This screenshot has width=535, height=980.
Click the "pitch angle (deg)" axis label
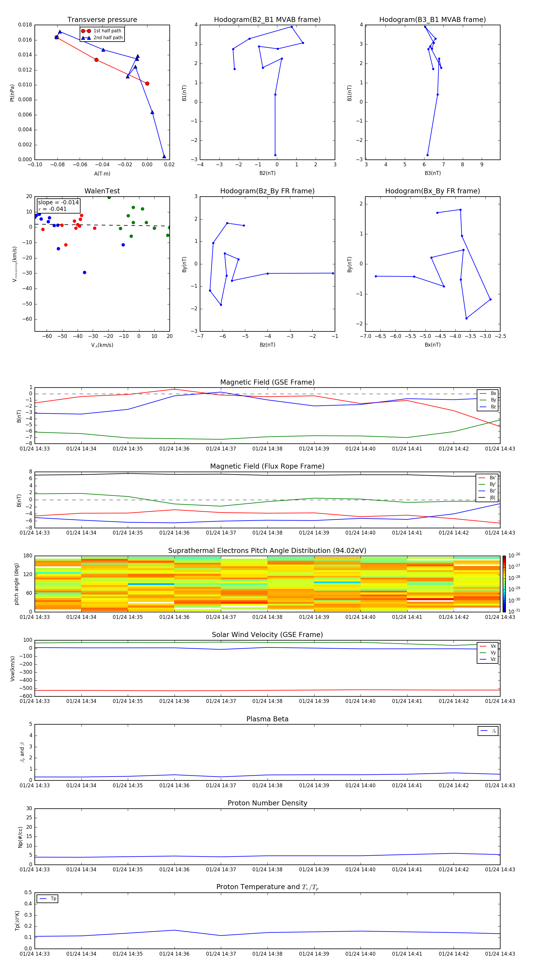click(17, 584)
